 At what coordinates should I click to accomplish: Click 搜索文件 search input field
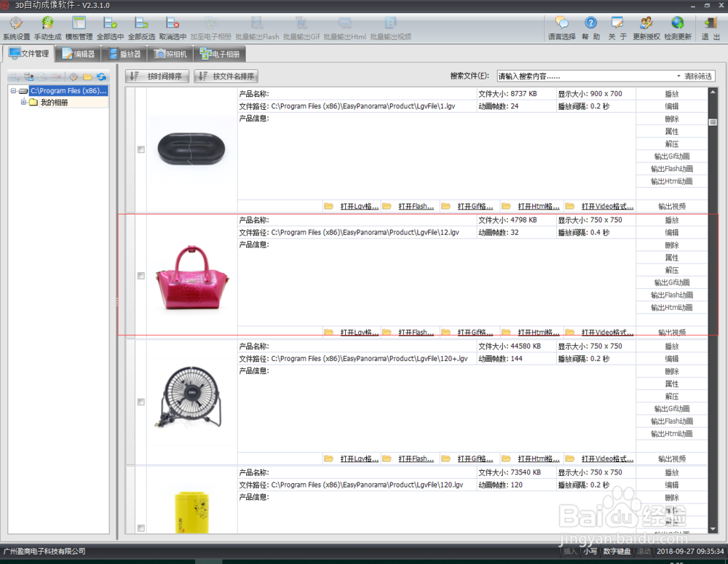(x=585, y=76)
